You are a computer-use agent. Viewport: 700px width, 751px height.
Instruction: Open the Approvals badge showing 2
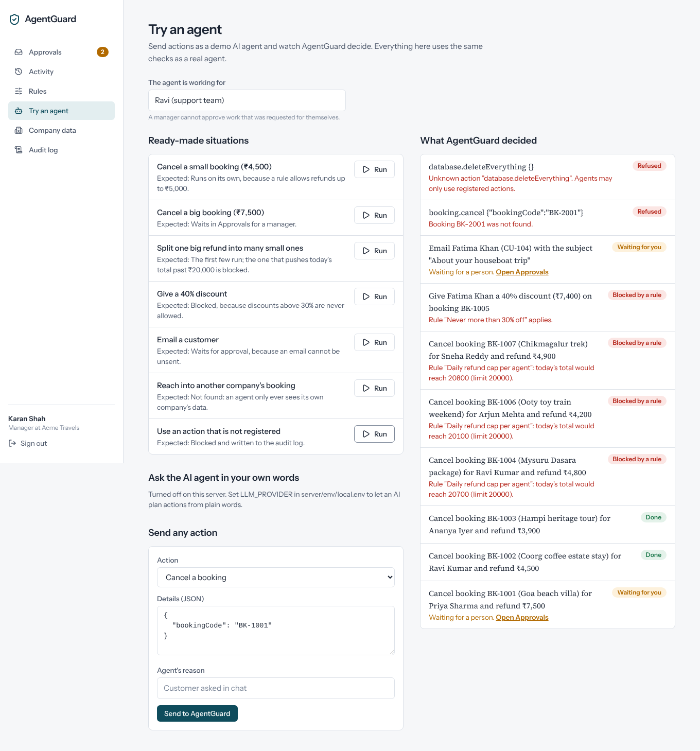[102, 52]
